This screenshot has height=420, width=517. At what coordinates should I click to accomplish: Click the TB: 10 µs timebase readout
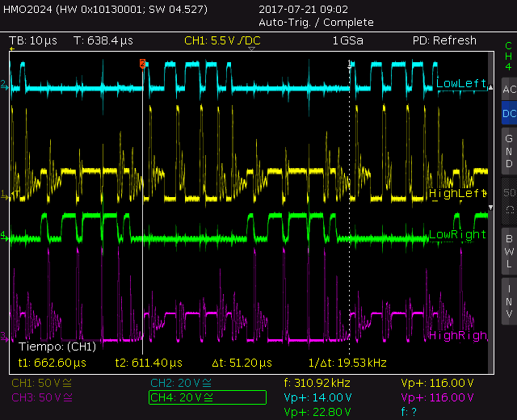33,40
